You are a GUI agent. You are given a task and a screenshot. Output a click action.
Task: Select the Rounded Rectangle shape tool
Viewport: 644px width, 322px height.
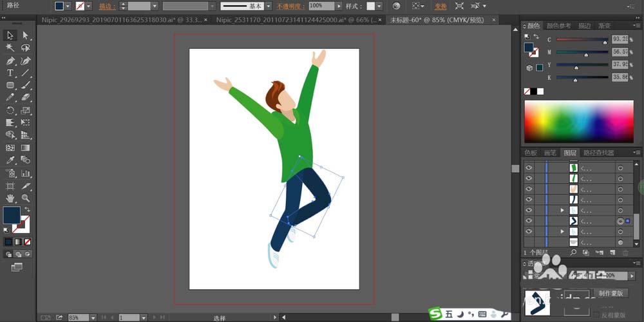pyautogui.click(x=10, y=86)
